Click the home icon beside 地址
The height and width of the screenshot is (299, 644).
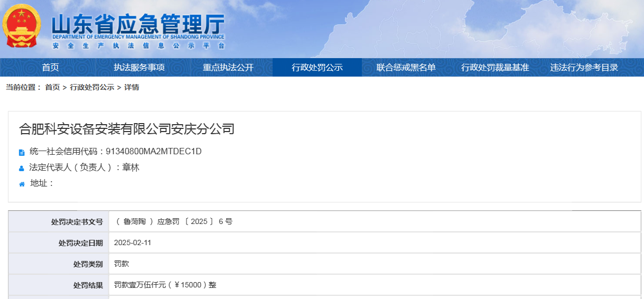coord(22,184)
